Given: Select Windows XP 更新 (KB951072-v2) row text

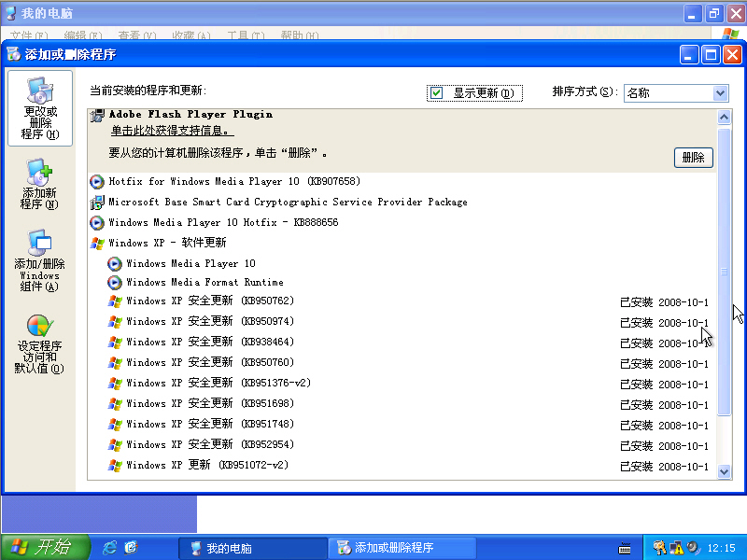Looking at the screenshot, I should pyautogui.click(x=207, y=465).
